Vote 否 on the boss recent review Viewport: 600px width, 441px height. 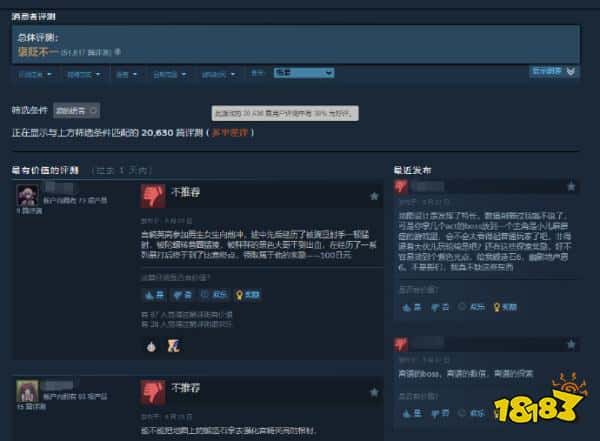pos(440,413)
